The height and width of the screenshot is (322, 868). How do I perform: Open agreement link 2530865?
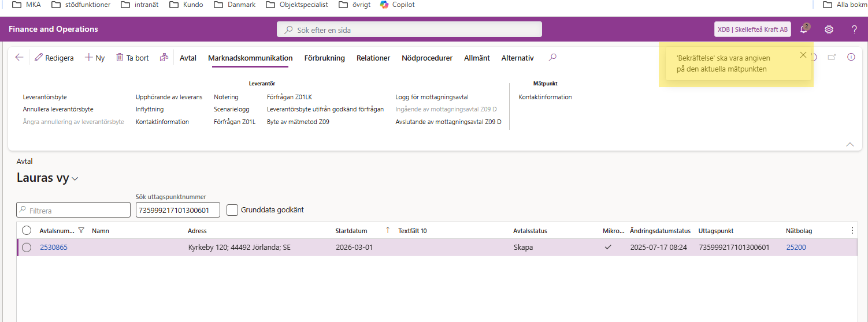click(x=54, y=248)
